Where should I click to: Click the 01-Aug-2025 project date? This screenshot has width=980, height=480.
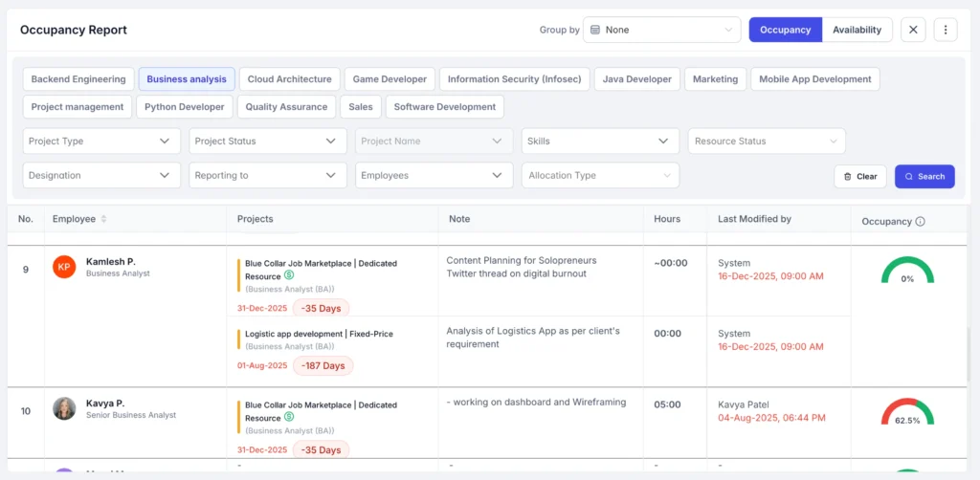tap(262, 366)
